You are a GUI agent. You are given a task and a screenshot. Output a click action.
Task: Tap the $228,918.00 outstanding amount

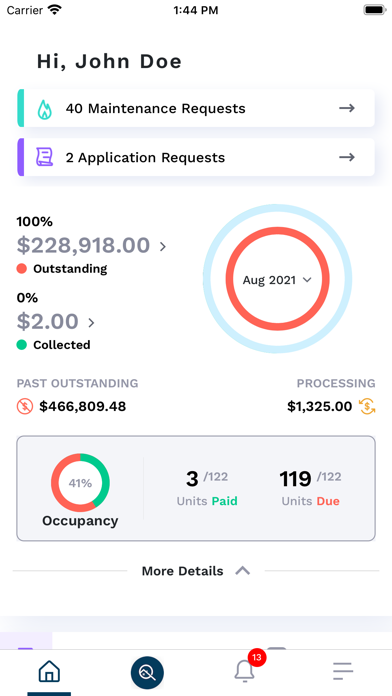pyautogui.click(x=83, y=245)
